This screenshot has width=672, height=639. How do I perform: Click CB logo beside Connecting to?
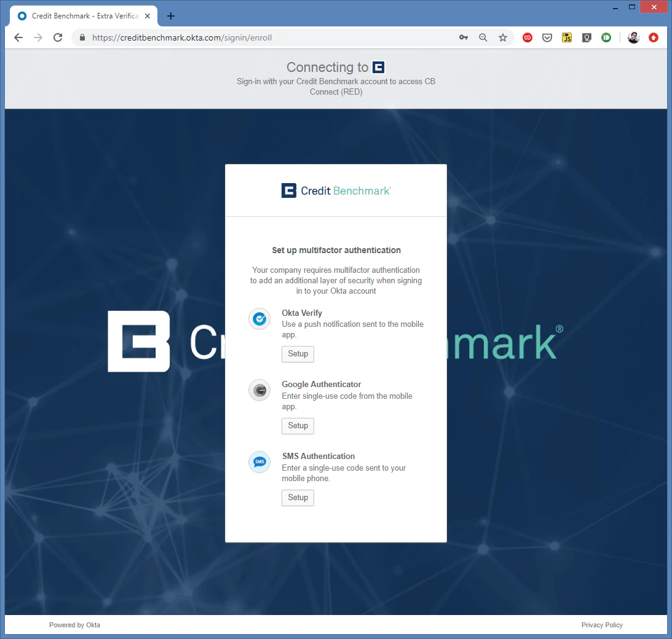tap(379, 67)
